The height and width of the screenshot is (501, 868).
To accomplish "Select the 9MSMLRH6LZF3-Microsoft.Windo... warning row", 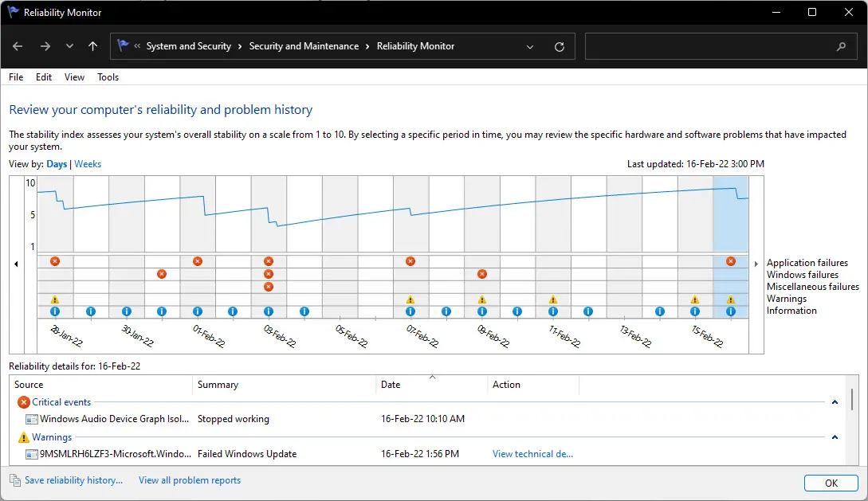I will click(427, 453).
